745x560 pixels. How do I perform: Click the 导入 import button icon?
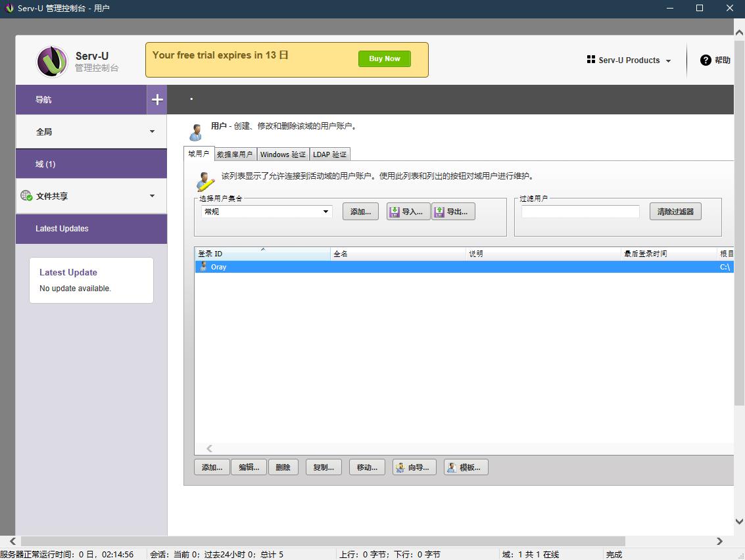click(395, 212)
